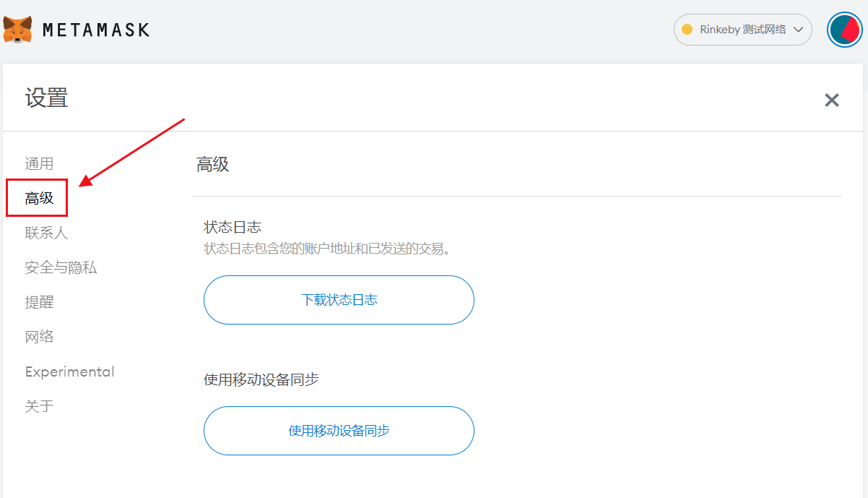Open the Experimental settings tab
Viewport: 868px width, 498px height.
pos(69,372)
